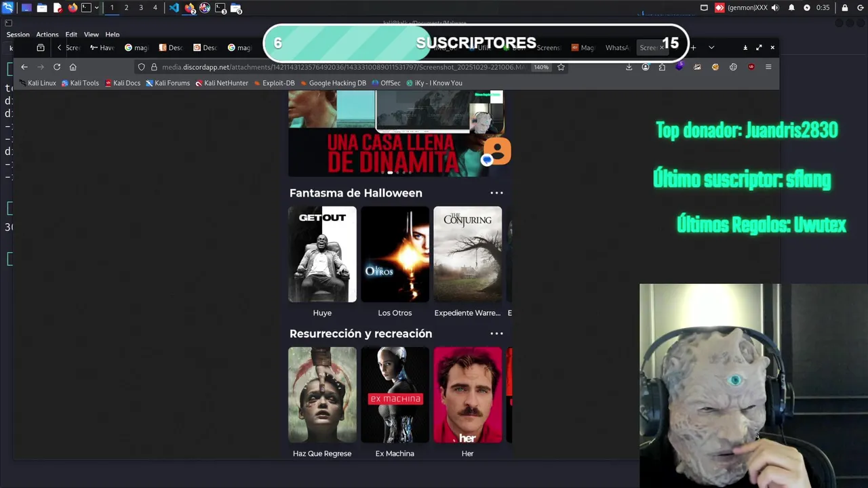Launch Firefox from the panel launcher
Image resolution: width=868 pixels, height=488 pixels.
[73, 8]
